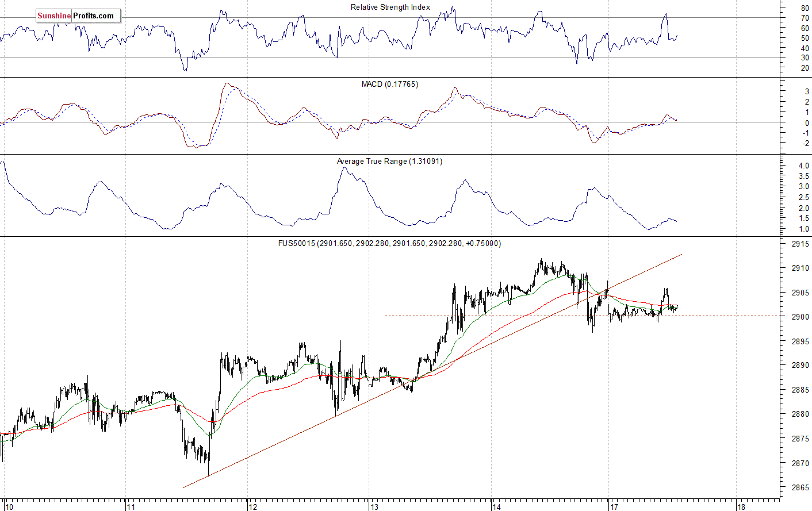Click the 2905 price axis label
The width and height of the screenshot is (812, 511).
point(800,293)
